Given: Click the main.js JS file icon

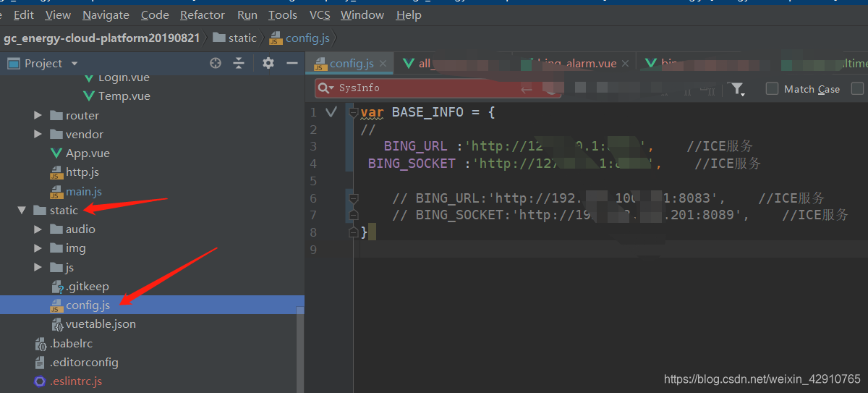Looking at the screenshot, I should point(56,192).
